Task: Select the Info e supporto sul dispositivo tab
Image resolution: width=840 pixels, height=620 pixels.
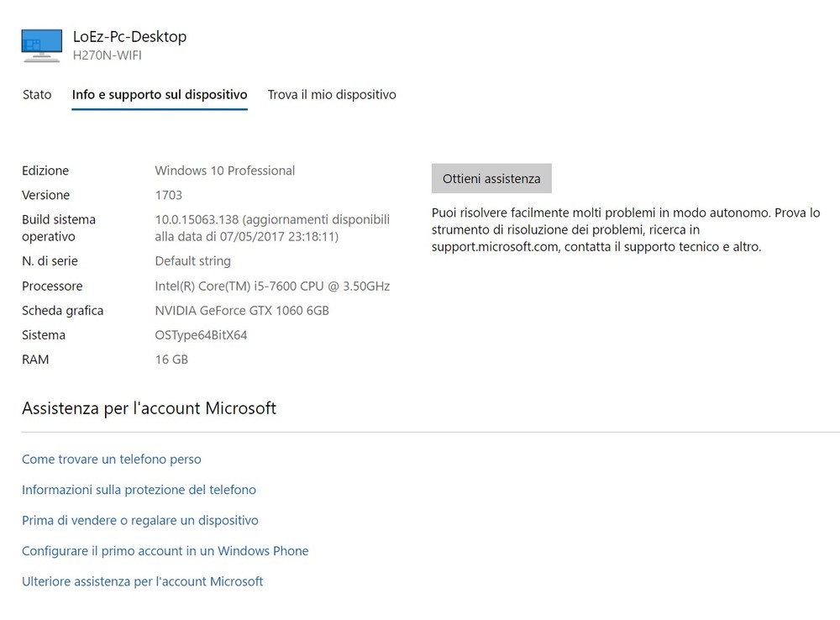Action: [x=160, y=94]
